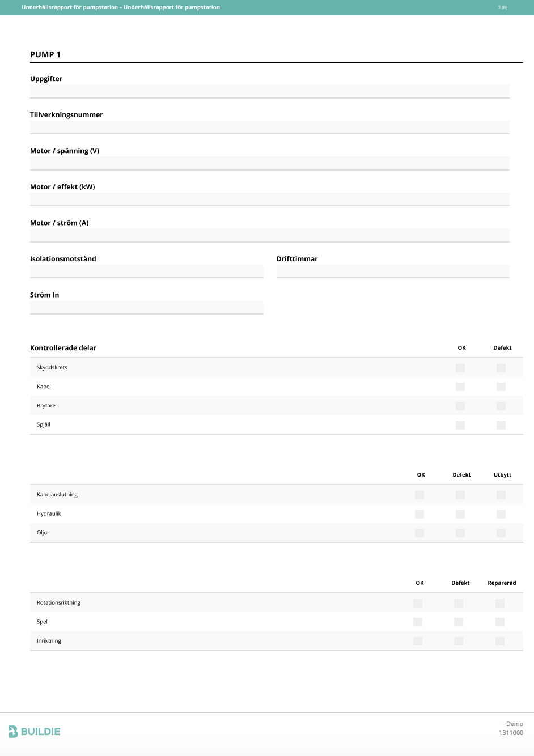The width and height of the screenshot is (534, 756).
Task: Check OK for Hydraulik
Action: 419,514
